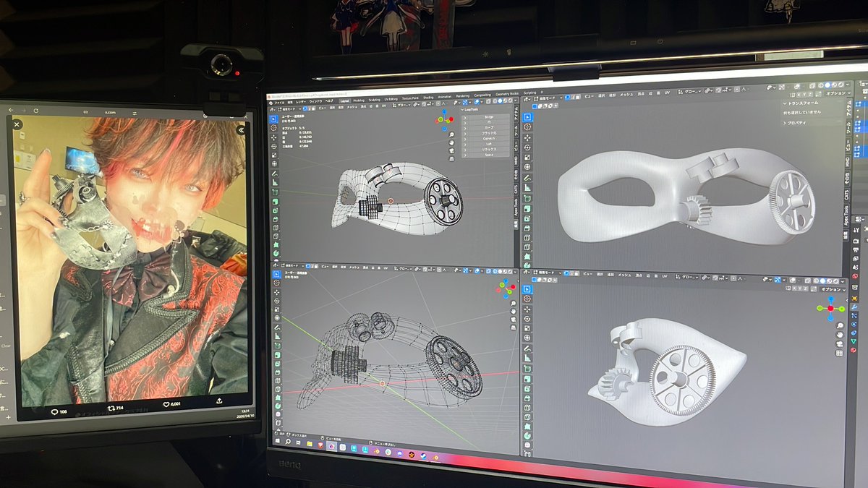Image resolution: width=868 pixels, height=488 pixels.
Task: Click the Blender logo icon in the top menu bar
Action: click(271, 103)
